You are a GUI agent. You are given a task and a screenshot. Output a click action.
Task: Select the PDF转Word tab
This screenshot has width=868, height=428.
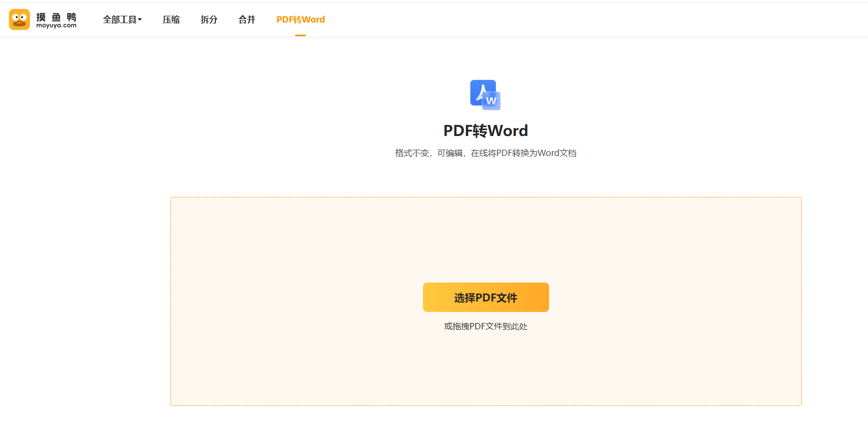[301, 19]
